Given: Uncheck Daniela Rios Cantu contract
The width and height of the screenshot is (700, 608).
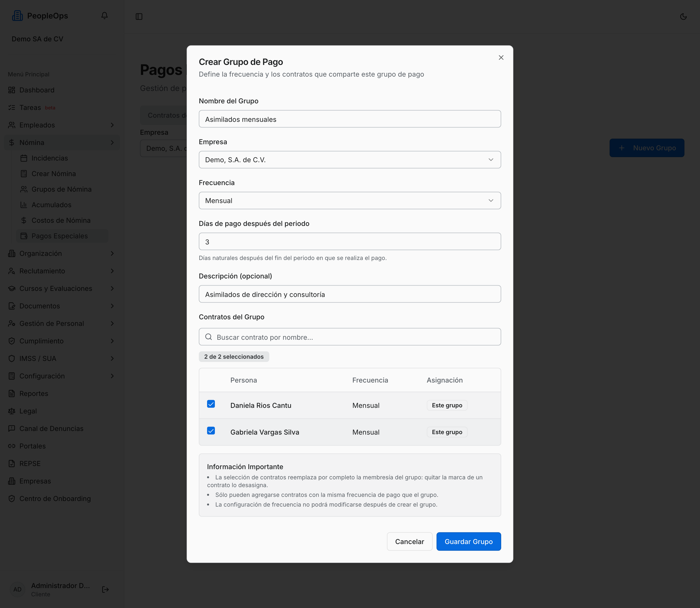Looking at the screenshot, I should (x=211, y=404).
